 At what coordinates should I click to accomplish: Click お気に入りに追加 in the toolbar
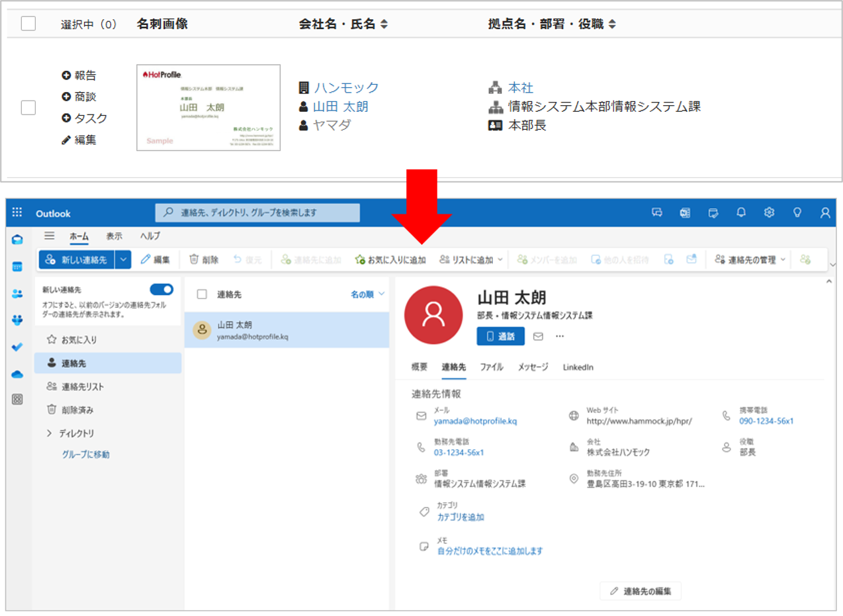pyautogui.click(x=390, y=260)
